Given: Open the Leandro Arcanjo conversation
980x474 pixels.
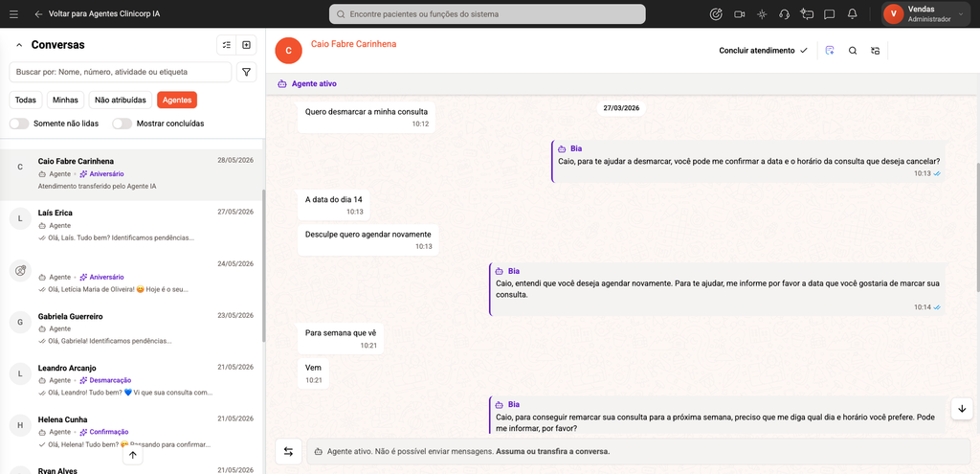Looking at the screenshot, I should pos(132,381).
